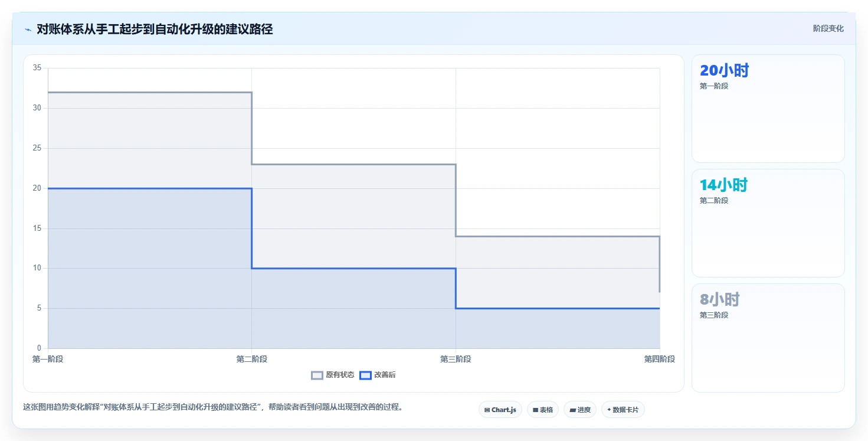This screenshot has width=868, height=441.
Task: Open the 20小时 第一阶段 data card
Action: tap(768, 109)
